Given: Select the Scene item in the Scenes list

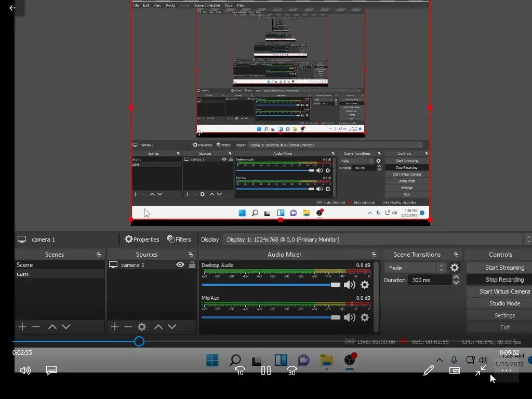Looking at the screenshot, I should click(59, 264).
